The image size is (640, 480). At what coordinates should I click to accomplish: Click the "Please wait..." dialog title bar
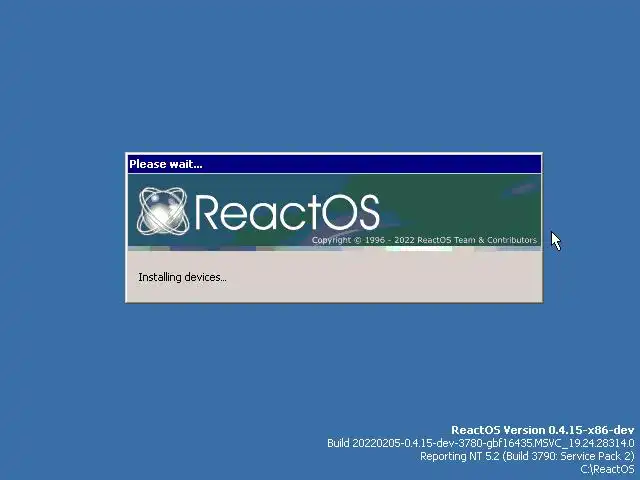coord(334,164)
